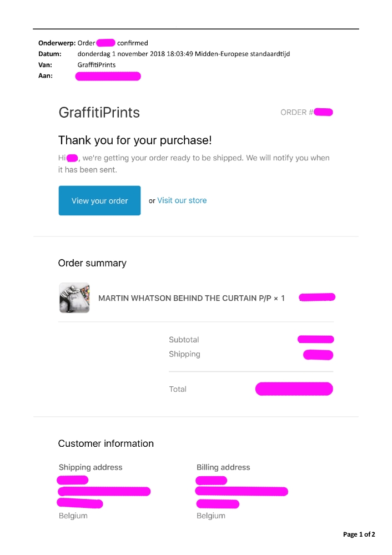Screen dimensions: 392x555
Task: Open the Visit our store link
Action: [x=182, y=200]
